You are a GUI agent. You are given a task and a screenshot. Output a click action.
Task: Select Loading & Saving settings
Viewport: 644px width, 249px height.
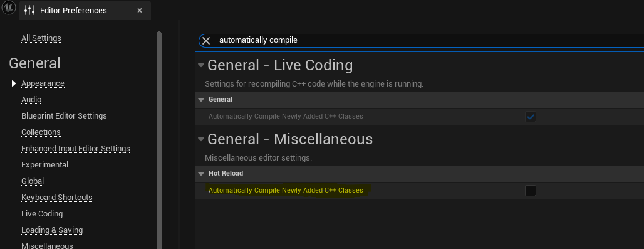(52, 230)
